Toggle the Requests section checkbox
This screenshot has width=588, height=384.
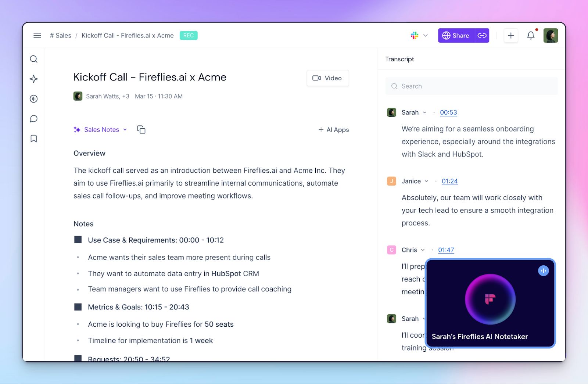pos(78,358)
